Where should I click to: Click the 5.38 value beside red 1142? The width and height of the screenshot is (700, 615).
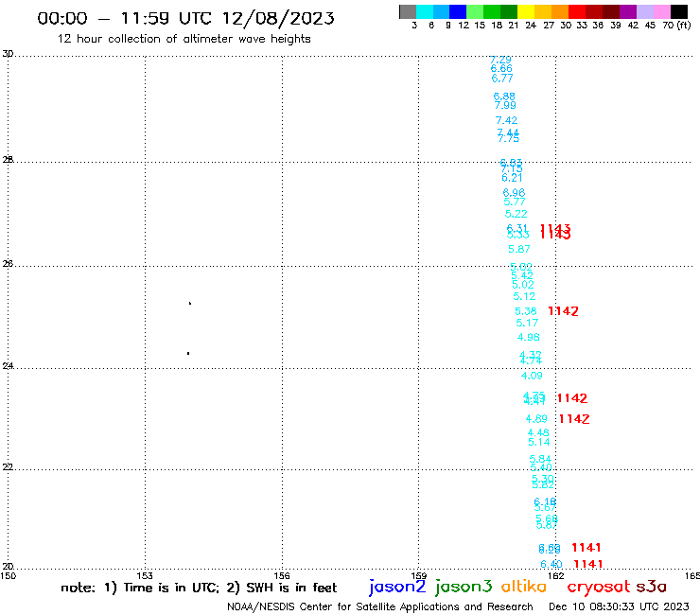click(525, 311)
